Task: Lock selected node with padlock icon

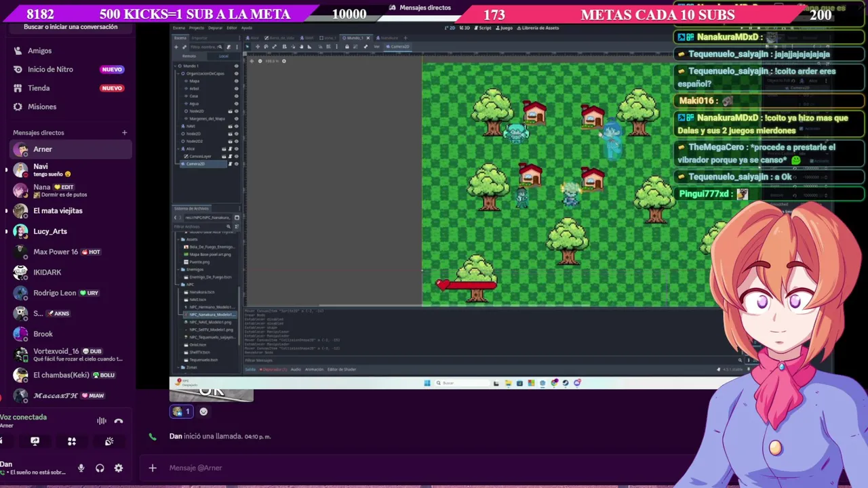Action: [347, 47]
